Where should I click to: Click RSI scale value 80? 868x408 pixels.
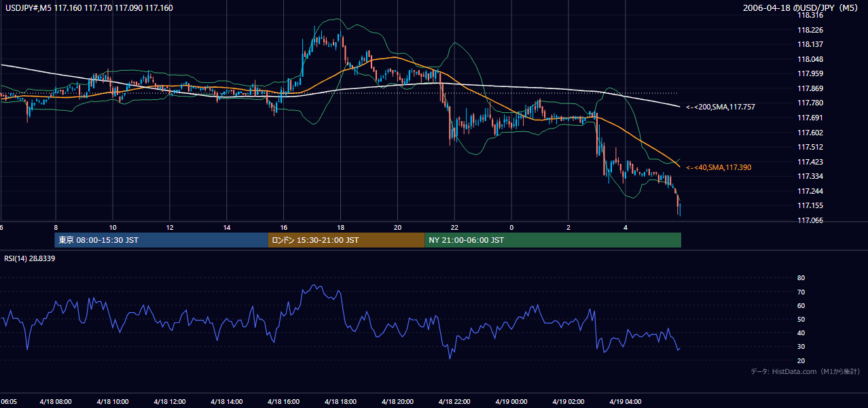(x=801, y=278)
